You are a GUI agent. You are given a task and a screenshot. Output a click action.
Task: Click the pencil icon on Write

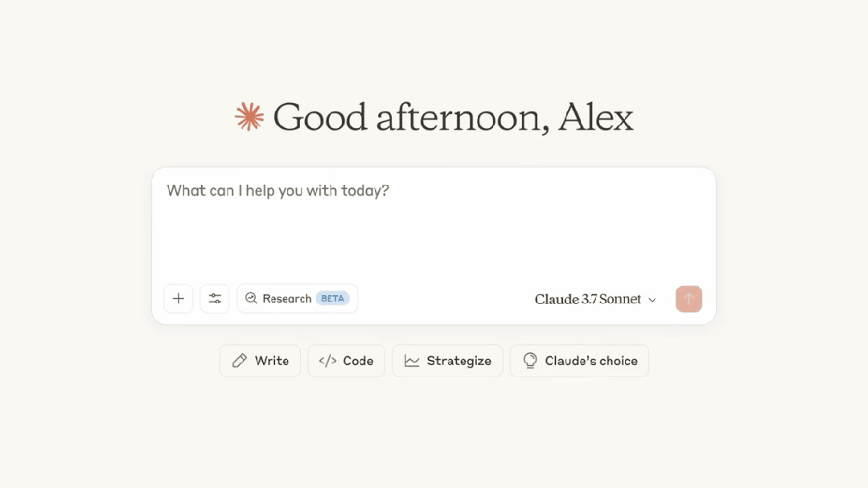240,361
